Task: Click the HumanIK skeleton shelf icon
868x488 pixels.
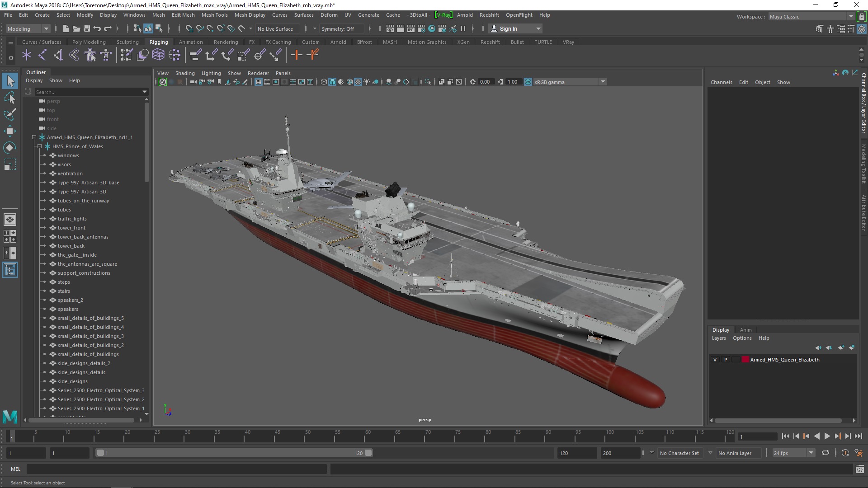Action: click(x=106, y=55)
